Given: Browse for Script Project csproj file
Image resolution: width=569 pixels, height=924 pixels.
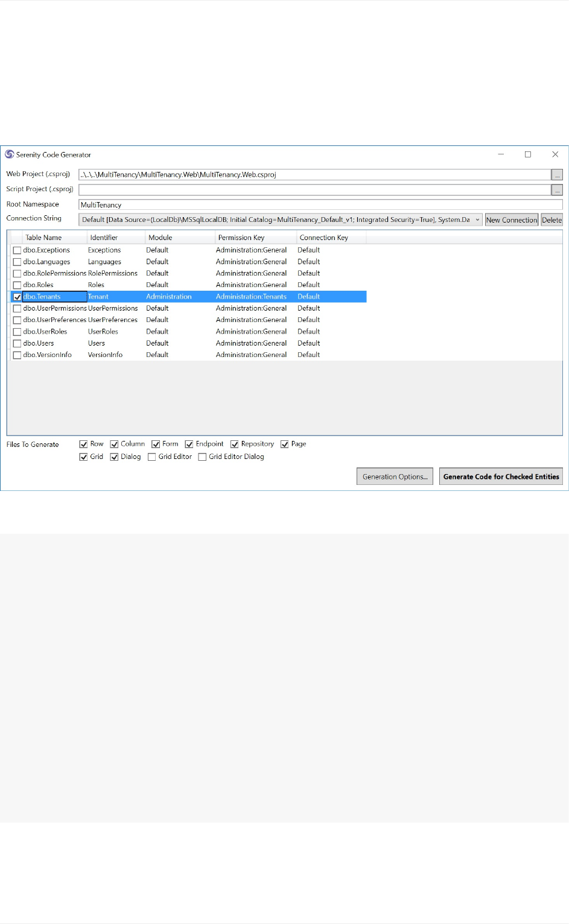Looking at the screenshot, I should (557, 189).
